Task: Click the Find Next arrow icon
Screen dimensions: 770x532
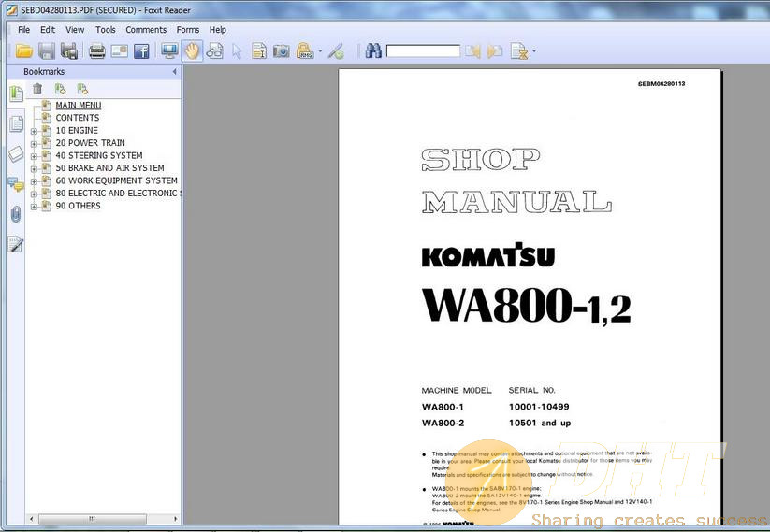Action: pyautogui.click(x=495, y=50)
